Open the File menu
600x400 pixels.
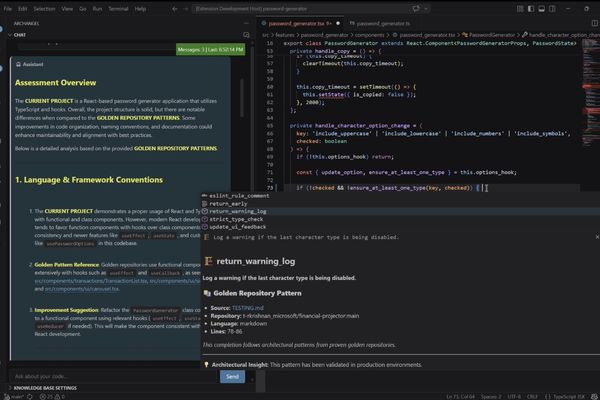(8, 8)
